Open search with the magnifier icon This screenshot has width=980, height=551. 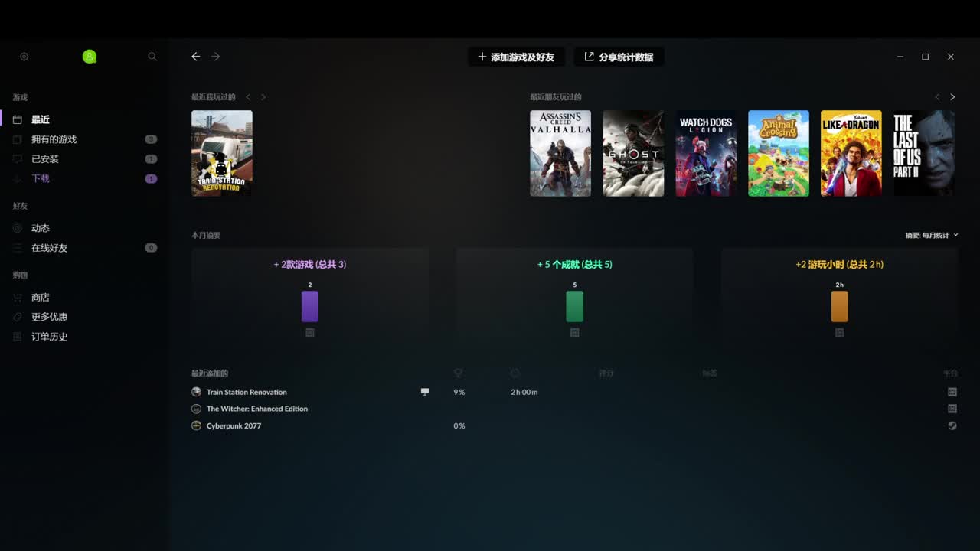(x=152, y=57)
